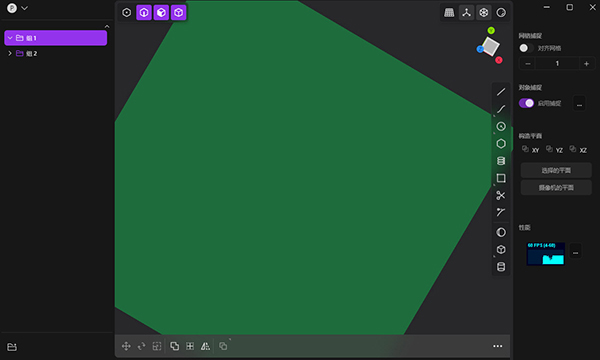Activate the scissors Cut tool
This screenshot has width=600, height=360.
(501, 195)
